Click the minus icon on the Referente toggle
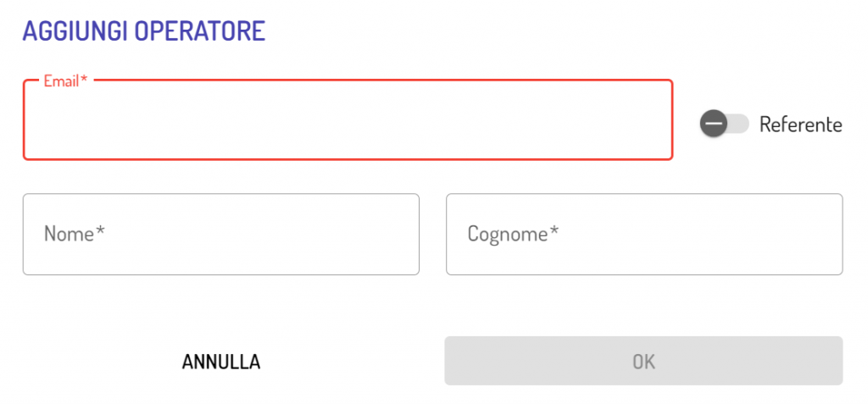 coord(714,125)
